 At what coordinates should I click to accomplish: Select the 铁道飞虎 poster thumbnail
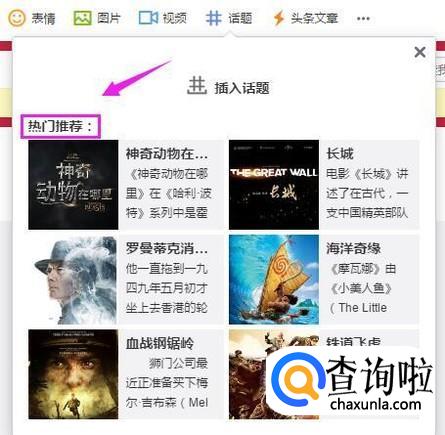coord(247,374)
